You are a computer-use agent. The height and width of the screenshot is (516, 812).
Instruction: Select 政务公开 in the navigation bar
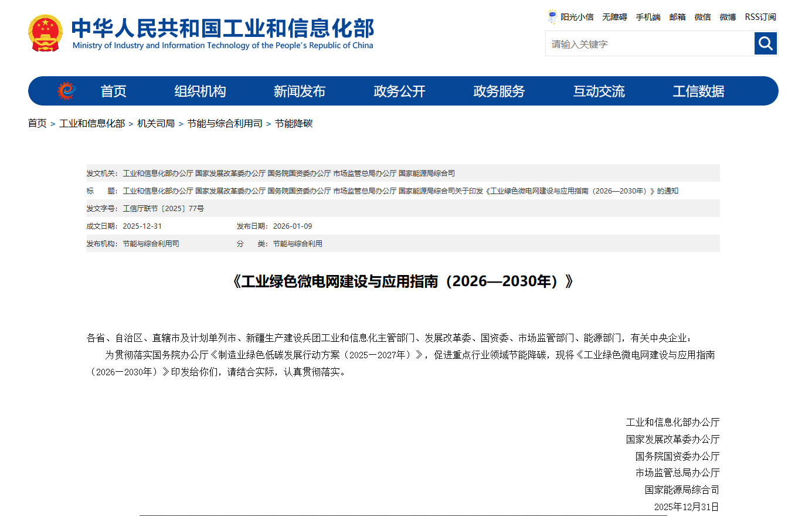tap(399, 91)
